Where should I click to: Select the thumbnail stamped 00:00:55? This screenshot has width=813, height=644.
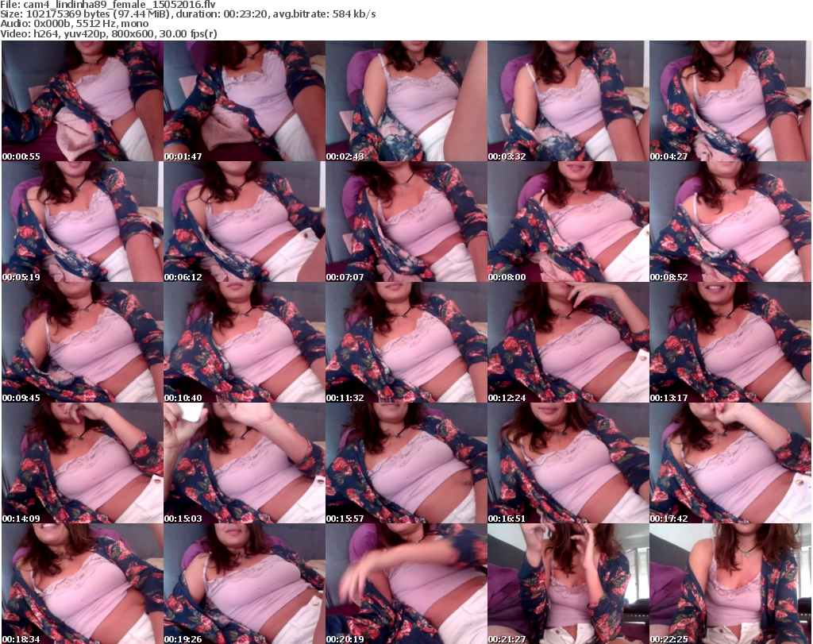83,101
